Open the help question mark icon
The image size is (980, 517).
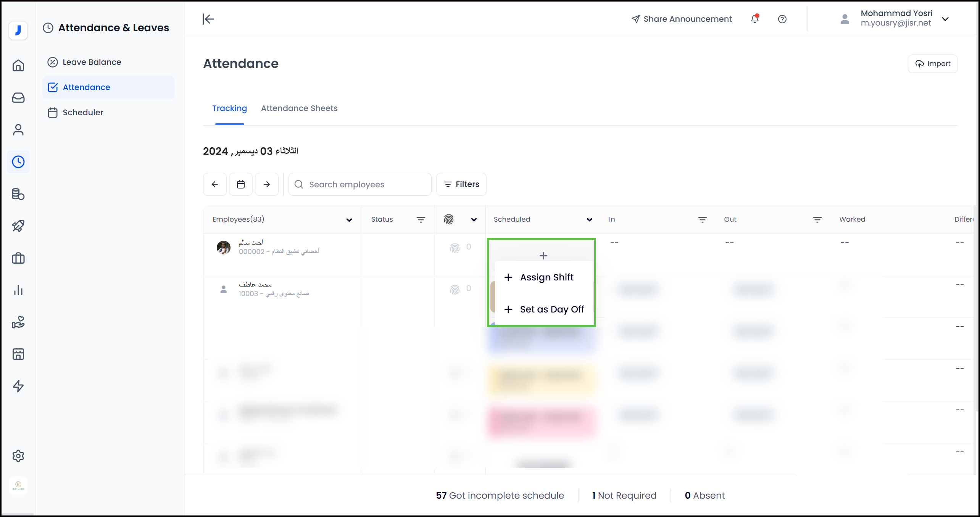782,19
